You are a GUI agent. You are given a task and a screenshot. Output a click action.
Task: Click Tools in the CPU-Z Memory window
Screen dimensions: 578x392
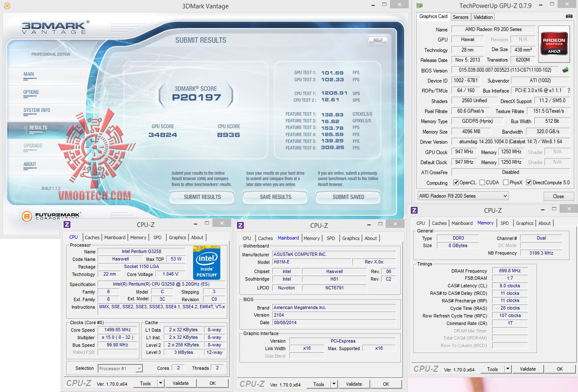(x=493, y=369)
